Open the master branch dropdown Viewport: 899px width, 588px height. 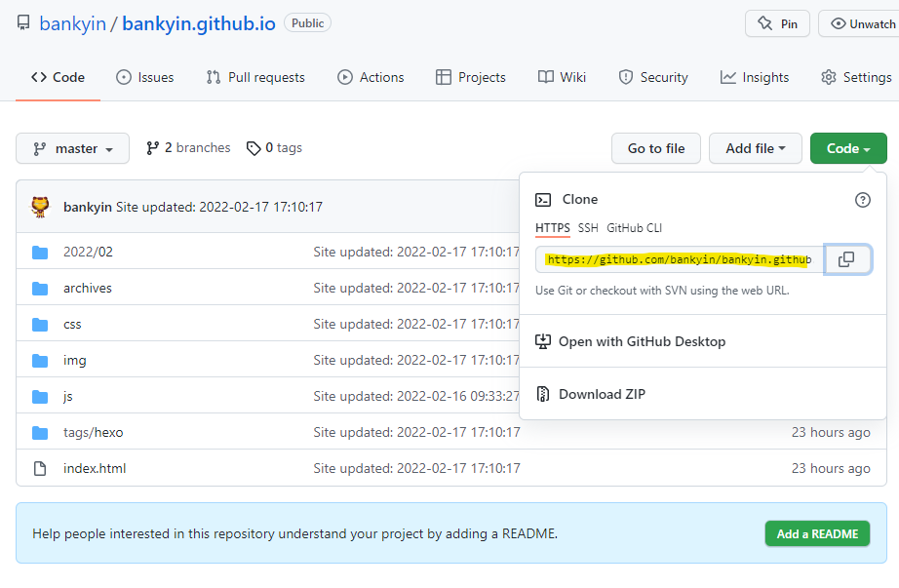[72, 148]
